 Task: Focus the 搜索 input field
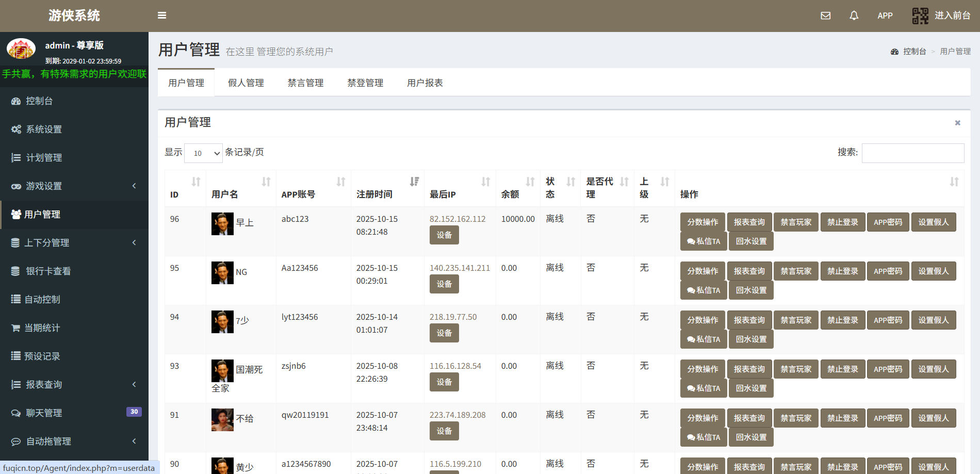[912, 153]
